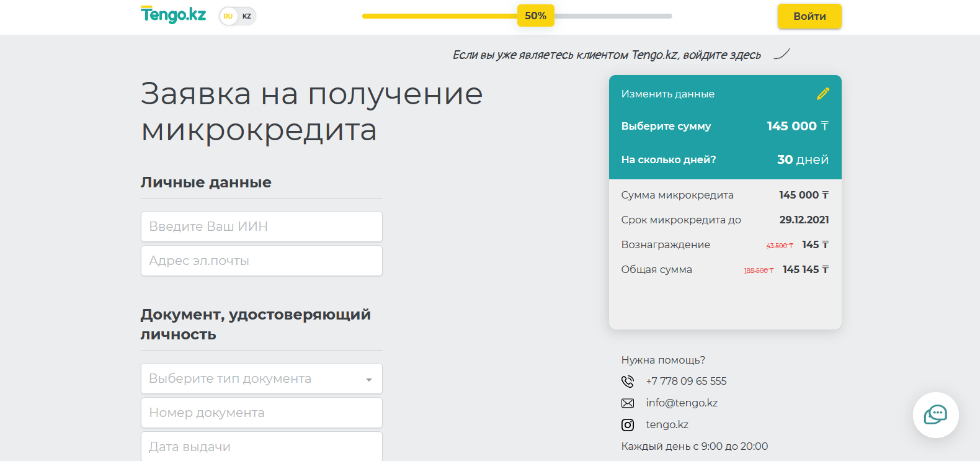Click Изменить данные label
980x461 pixels.
pyautogui.click(x=668, y=94)
